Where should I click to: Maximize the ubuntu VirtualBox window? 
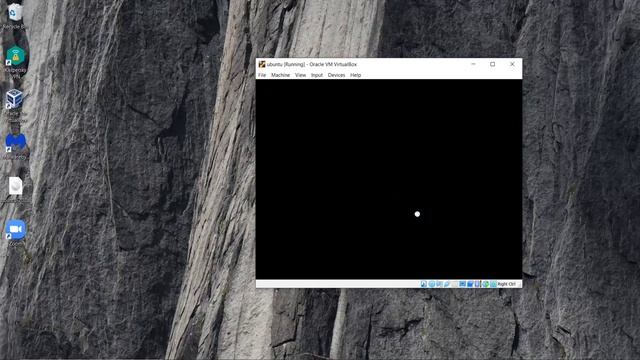tap(493, 64)
